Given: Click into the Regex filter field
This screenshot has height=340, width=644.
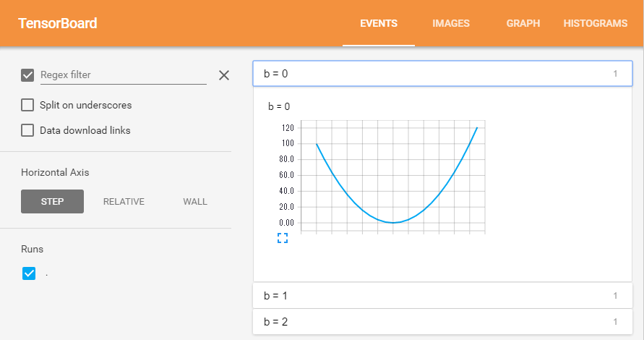Looking at the screenshot, I should (123, 75).
